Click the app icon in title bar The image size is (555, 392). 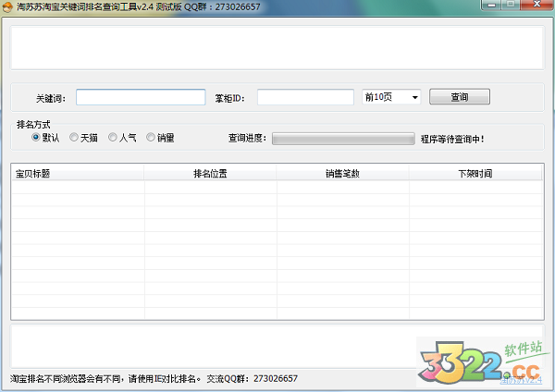tap(7, 6)
